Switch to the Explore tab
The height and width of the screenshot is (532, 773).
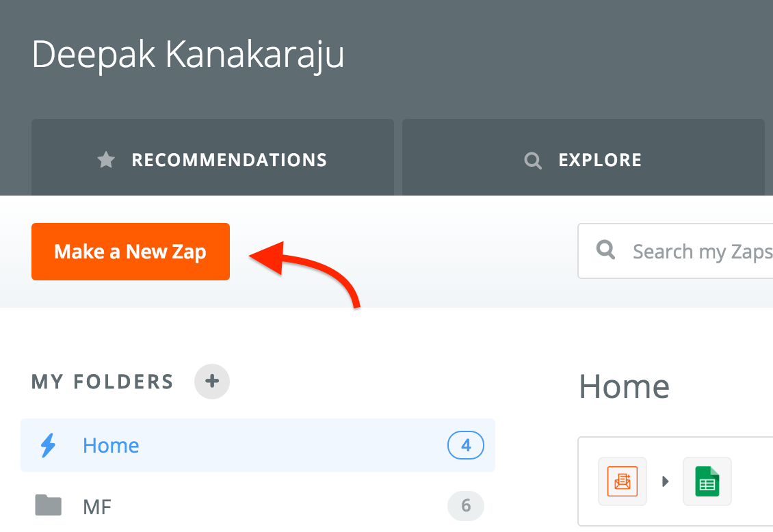584,158
